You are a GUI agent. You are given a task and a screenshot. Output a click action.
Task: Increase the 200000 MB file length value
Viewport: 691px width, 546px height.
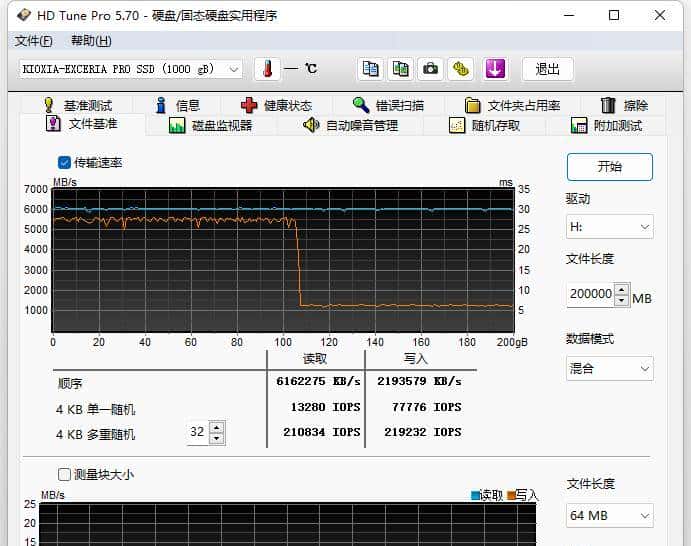click(621, 290)
